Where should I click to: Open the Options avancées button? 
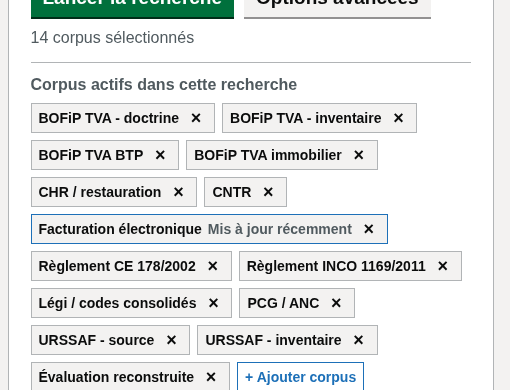coord(337,8)
